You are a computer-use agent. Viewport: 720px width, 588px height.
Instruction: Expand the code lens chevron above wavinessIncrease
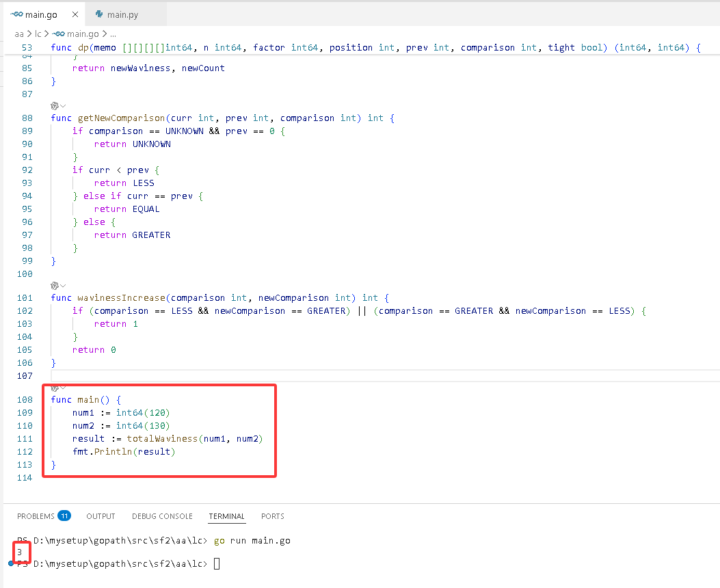coord(63,286)
